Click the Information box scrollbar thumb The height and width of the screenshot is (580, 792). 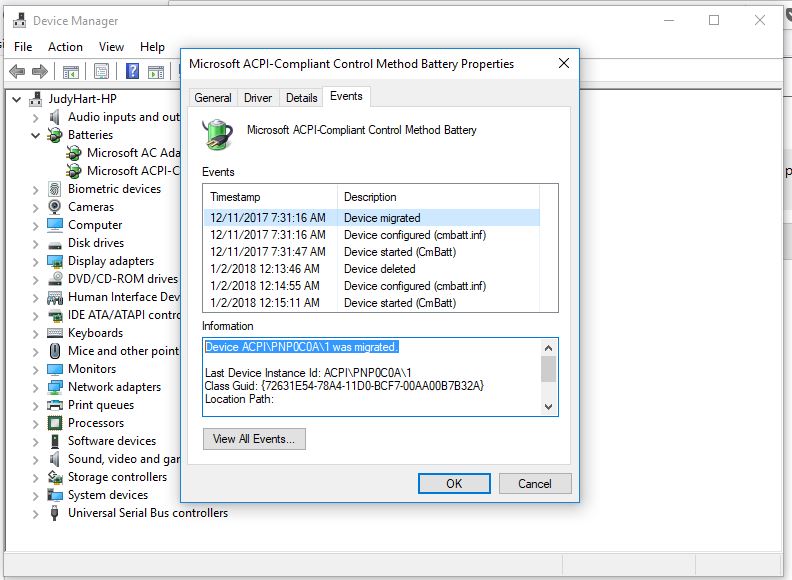[548, 369]
